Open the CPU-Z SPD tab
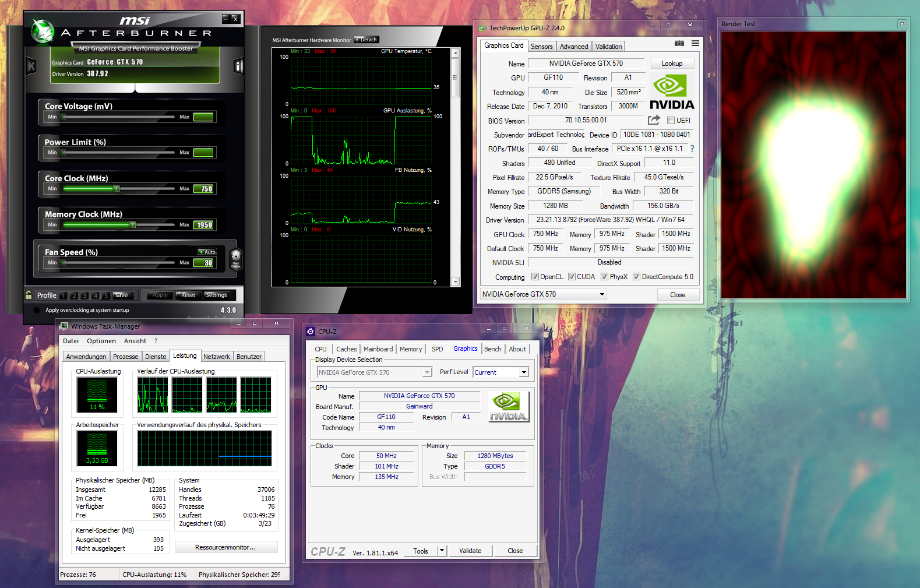Image resolution: width=920 pixels, height=588 pixels. [x=438, y=349]
